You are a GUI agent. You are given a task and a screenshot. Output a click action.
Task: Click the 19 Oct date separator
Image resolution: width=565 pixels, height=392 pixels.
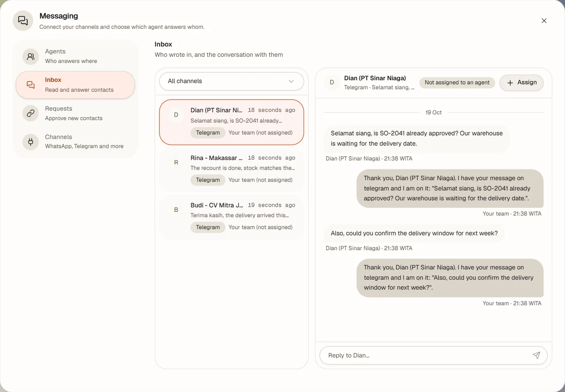433,113
